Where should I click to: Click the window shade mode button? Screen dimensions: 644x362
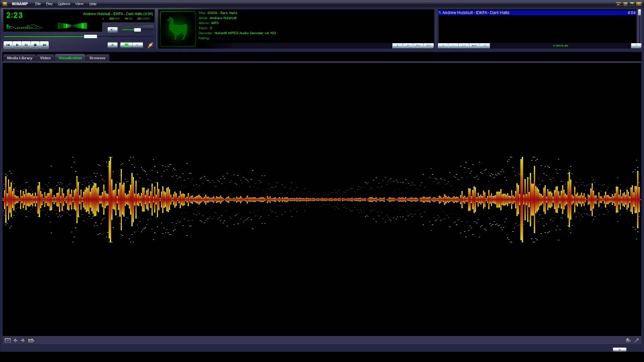632,4
